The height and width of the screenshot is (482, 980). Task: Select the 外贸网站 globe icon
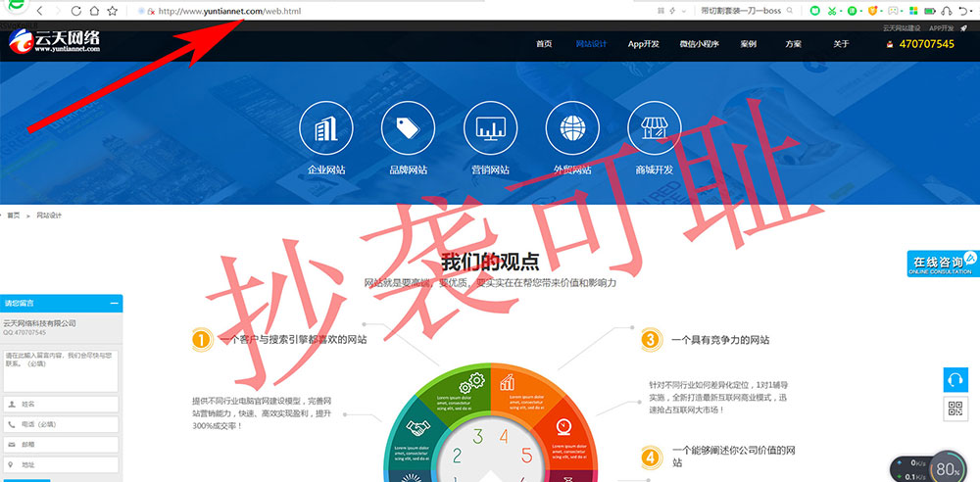tap(572, 127)
